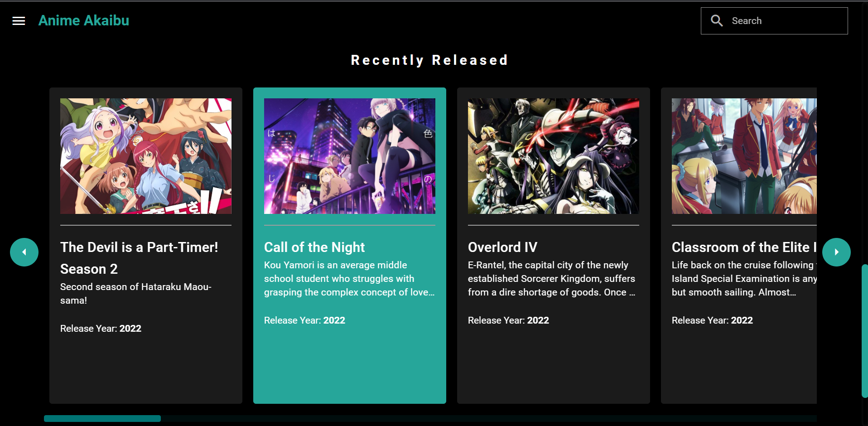Click the magnifying glass search icon
Screen dimensions: 868x426
pyautogui.click(x=717, y=21)
